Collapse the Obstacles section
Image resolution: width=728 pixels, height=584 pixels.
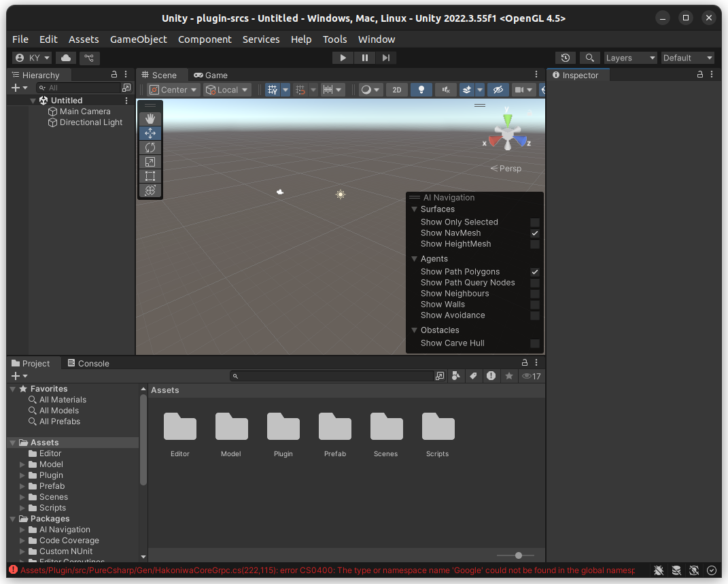tap(414, 330)
